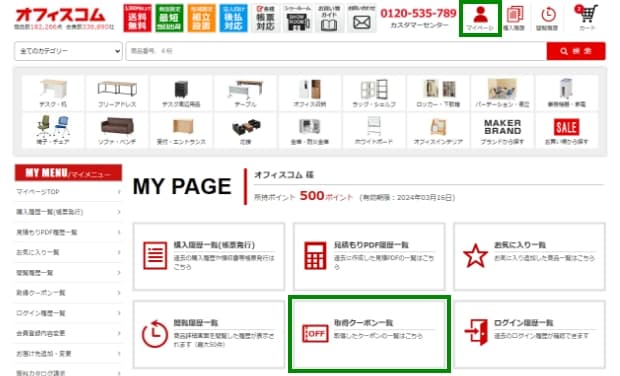Open favorites list in My Menu
The height and width of the screenshot is (376, 620).
tap(68, 252)
